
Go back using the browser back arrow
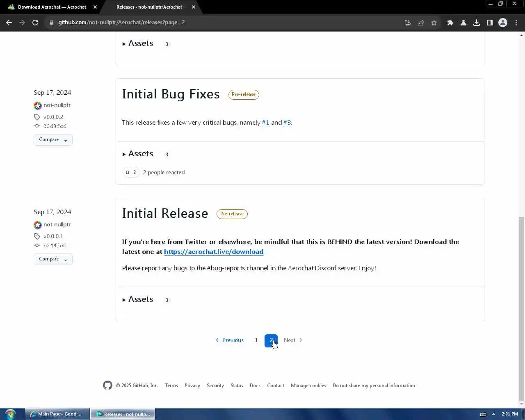tap(9, 23)
